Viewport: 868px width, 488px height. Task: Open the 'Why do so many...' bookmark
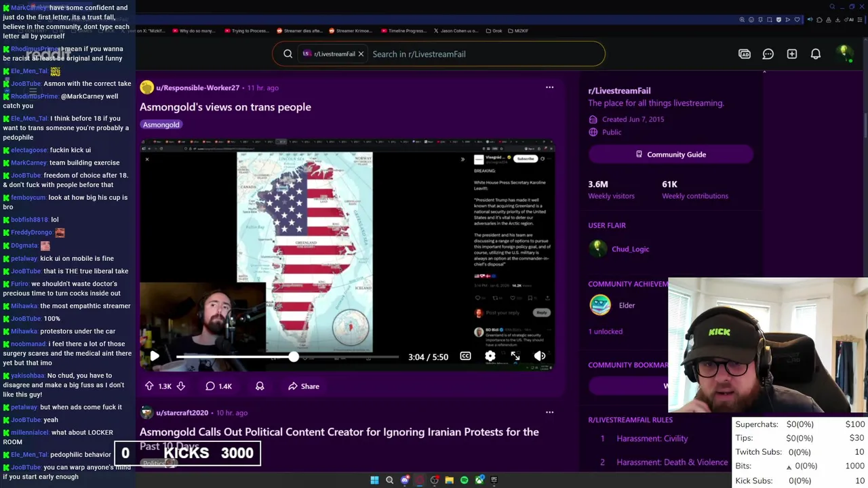[194, 30]
